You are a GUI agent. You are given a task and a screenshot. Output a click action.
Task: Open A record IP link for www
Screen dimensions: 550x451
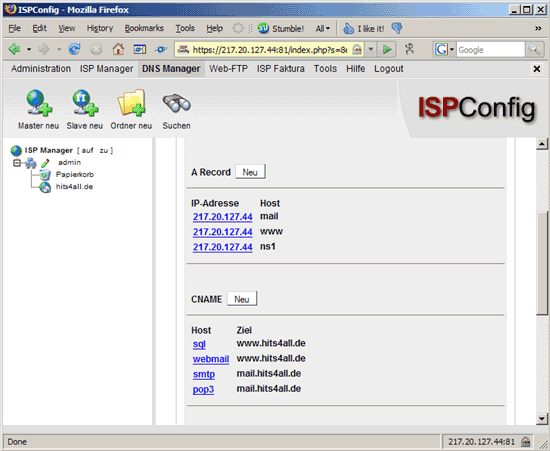[x=222, y=232]
